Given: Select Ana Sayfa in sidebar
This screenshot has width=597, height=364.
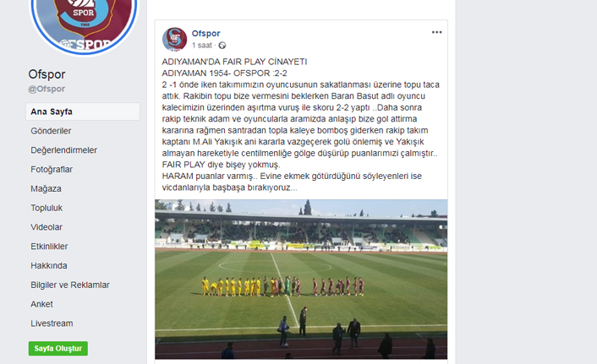Looking at the screenshot, I should pyautogui.click(x=83, y=111).
